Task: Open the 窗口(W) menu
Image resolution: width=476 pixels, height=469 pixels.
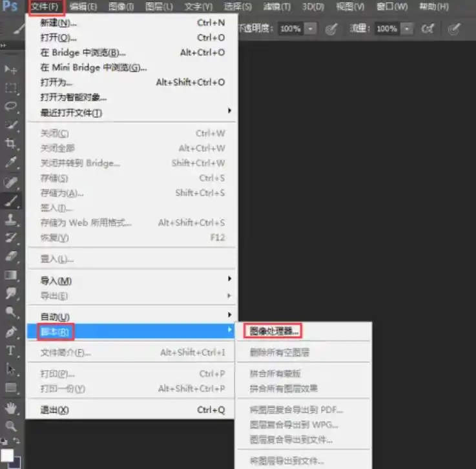Action: 392,6
